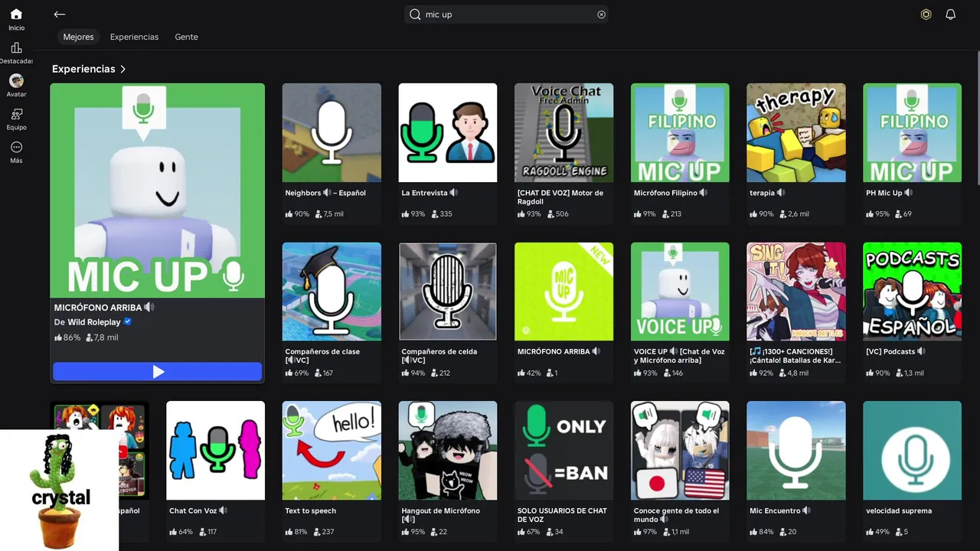The image size is (980, 551).
Task: Open the ONLY =BAN thumbnail
Action: (x=564, y=450)
